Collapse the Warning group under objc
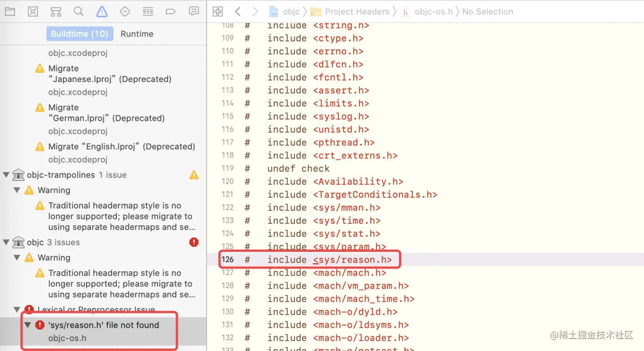 (x=17, y=258)
